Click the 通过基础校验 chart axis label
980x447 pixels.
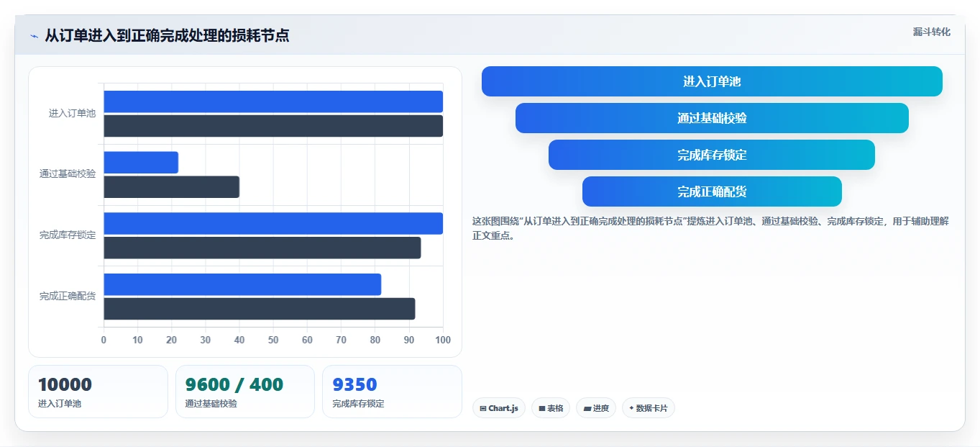68,174
